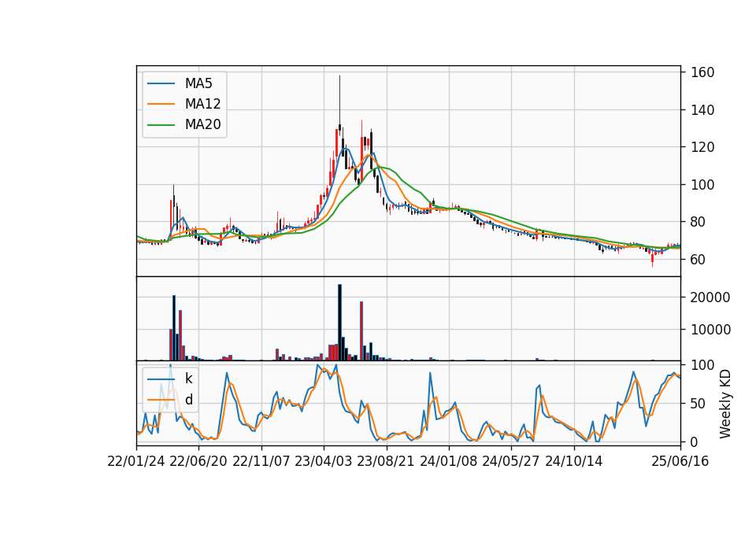This screenshot has height=543, width=756.
Task: Click the k legend label in KD panel
Action: (x=188, y=379)
